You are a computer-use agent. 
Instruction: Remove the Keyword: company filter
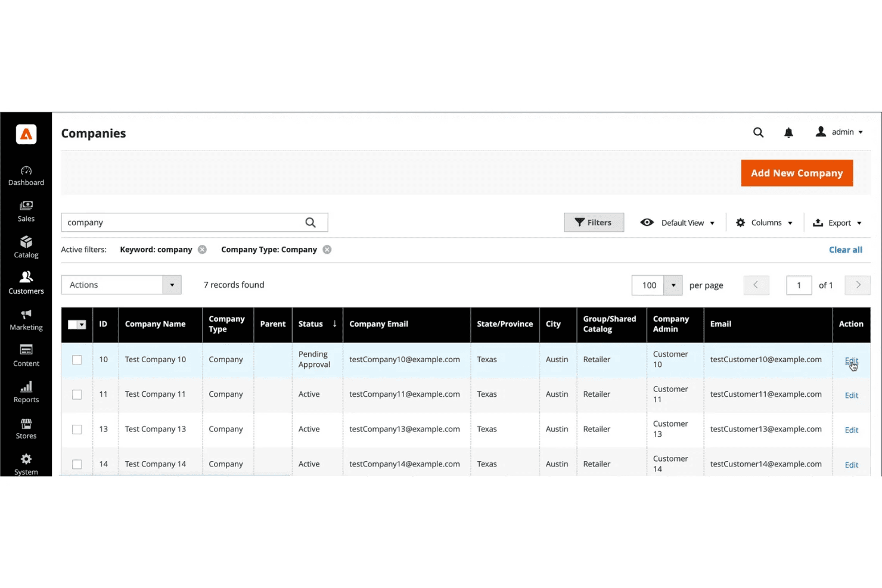click(203, 250)
